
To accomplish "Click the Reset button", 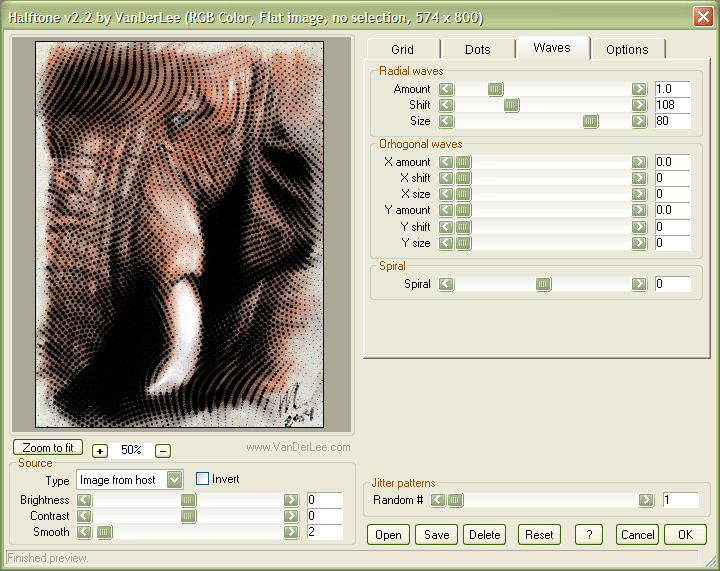I will (x=539, y=535).
